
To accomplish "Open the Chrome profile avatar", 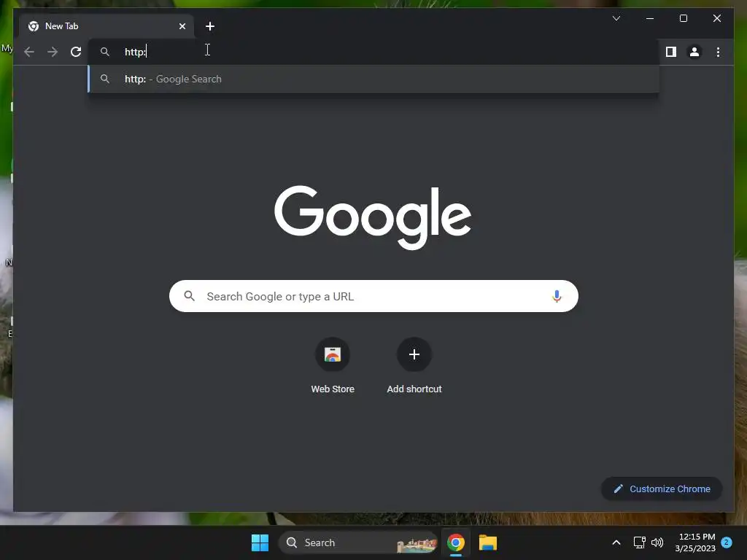I will pyautogui.click(x=694, y=52).
